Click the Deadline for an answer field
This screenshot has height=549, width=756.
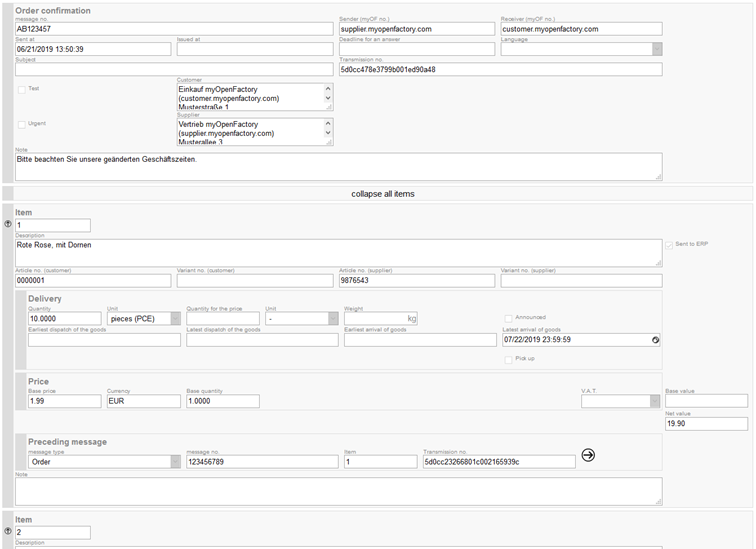pyautogui.click(x=417, y=49)
